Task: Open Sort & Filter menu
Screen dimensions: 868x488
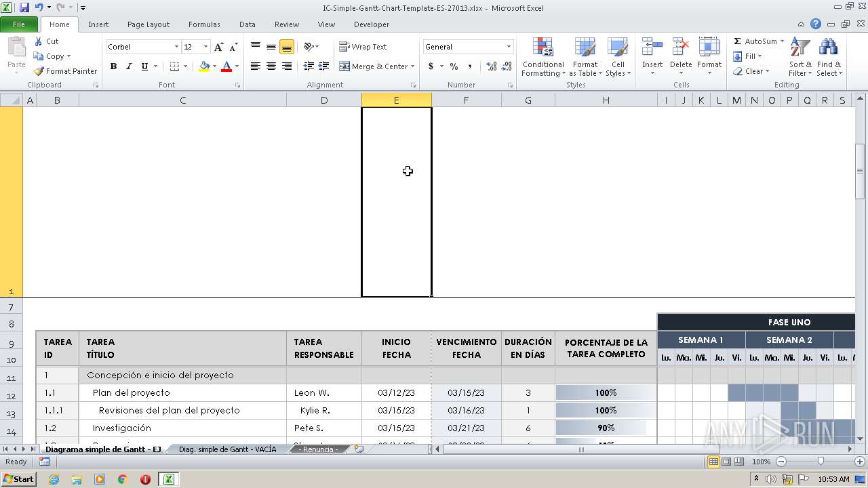Action: click(x=800, y=57)
